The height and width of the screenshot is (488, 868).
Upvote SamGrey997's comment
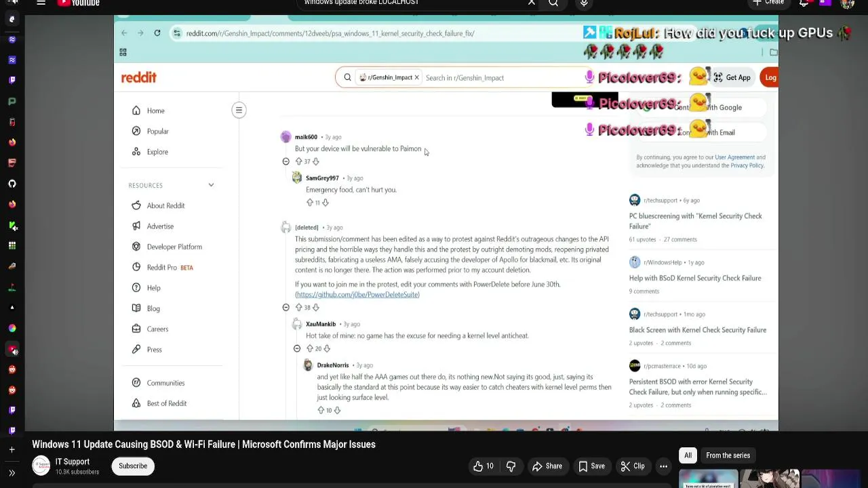(309, 203)
